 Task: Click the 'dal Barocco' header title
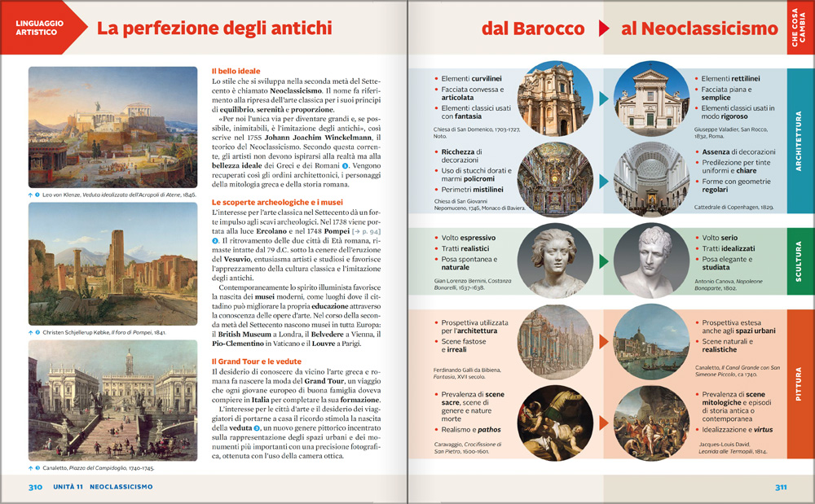pos(533,28)
